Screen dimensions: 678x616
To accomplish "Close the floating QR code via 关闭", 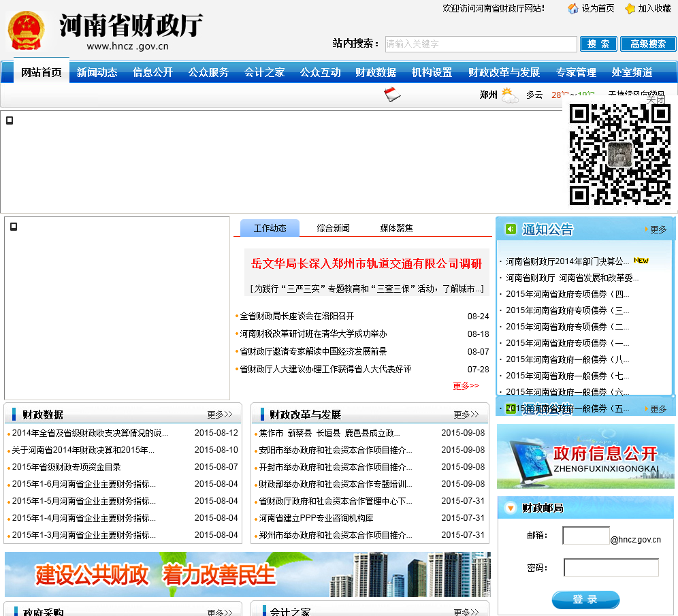I will pyautogui.click(x=655, y=99).
